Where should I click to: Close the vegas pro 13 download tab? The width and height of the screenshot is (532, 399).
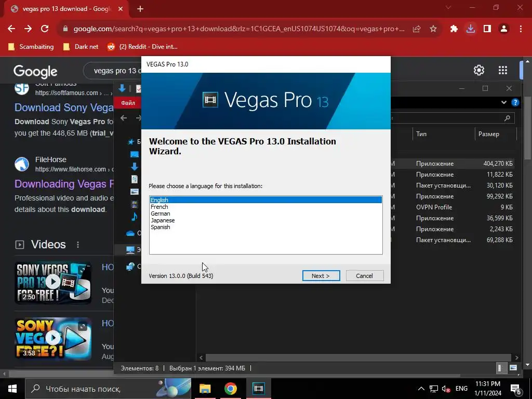click(121, 9)
